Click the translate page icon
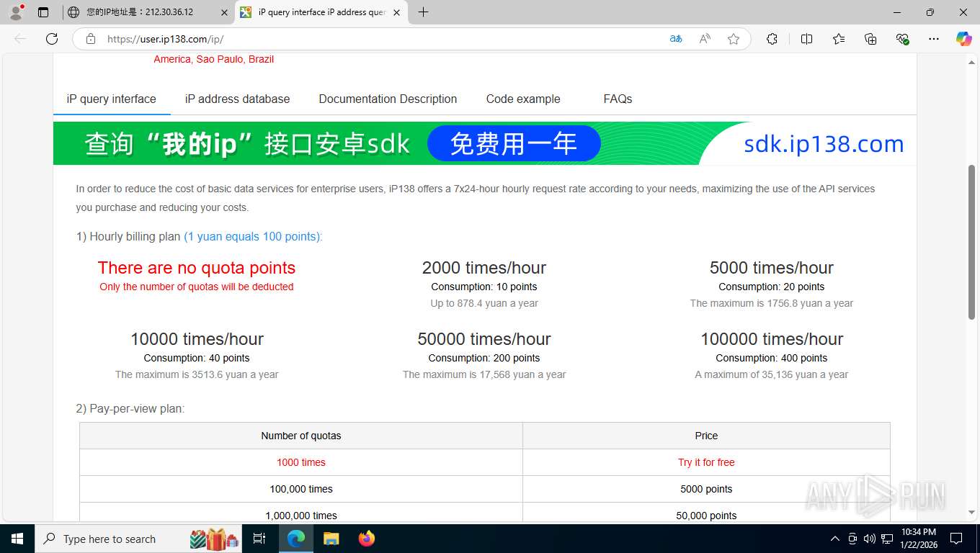The height and width of the screenshot is (553, 980). point(676,39)
